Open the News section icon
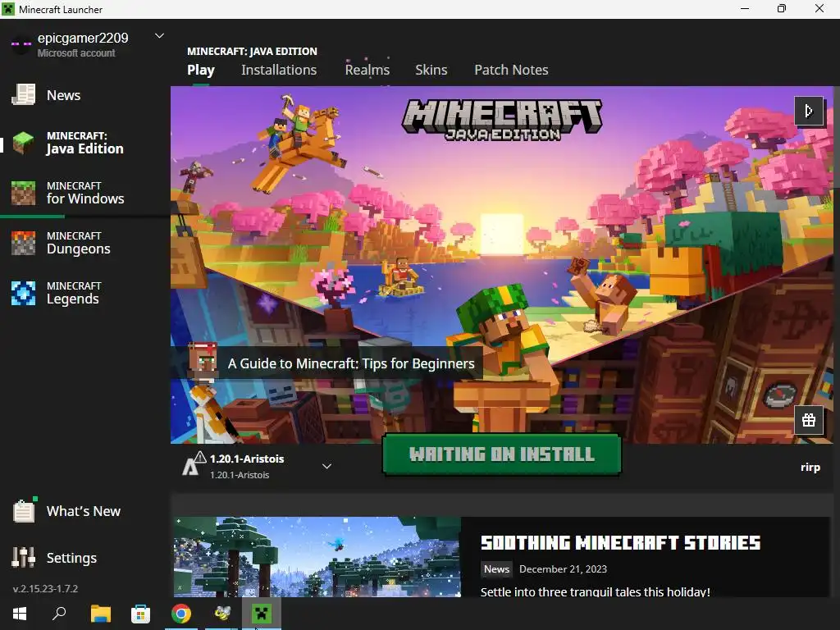Image resolution: width=840 pixels, height=630 pixels. [24, 95]
